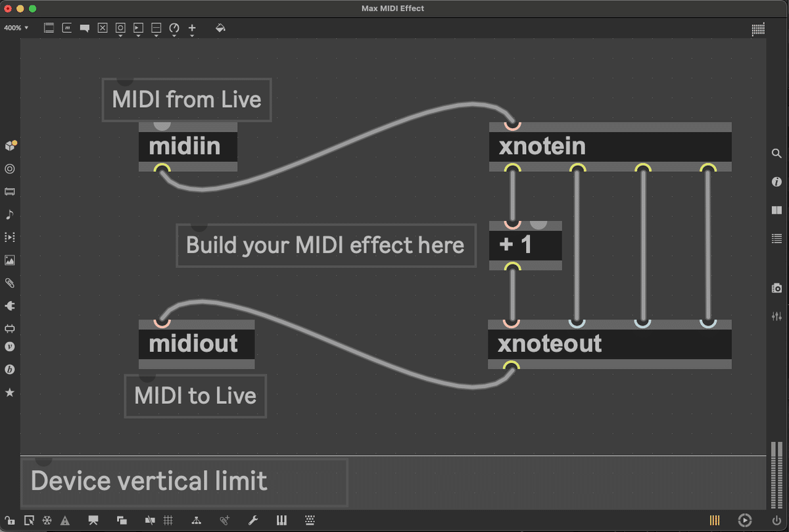
Task: Toggle the grid display icon
Action: click(168, 520)
